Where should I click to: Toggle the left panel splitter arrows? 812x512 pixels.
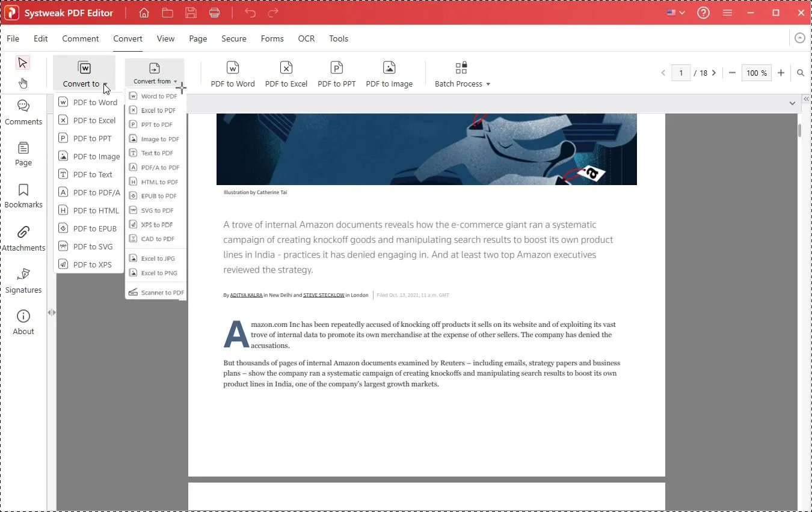coord(52,312)
